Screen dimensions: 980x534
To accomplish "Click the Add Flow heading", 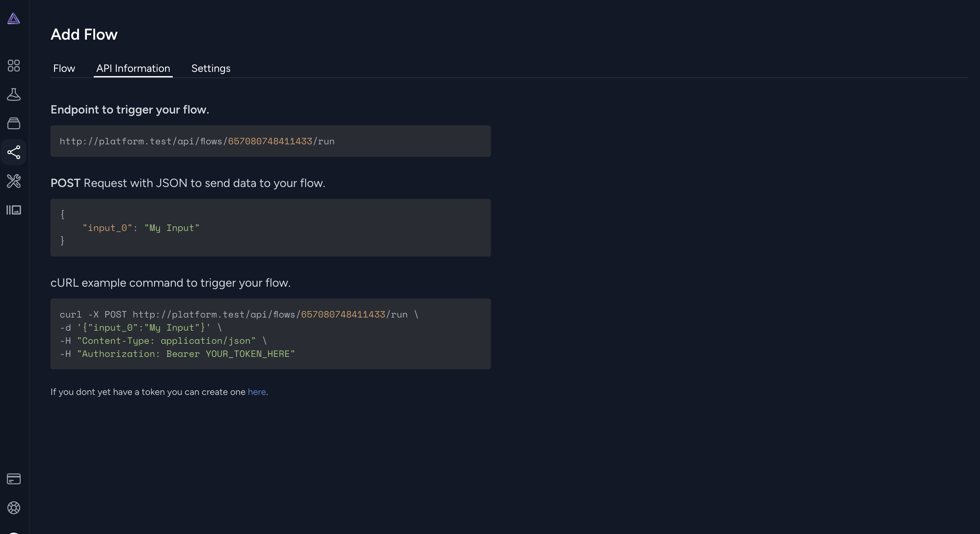I will point(84,34).
